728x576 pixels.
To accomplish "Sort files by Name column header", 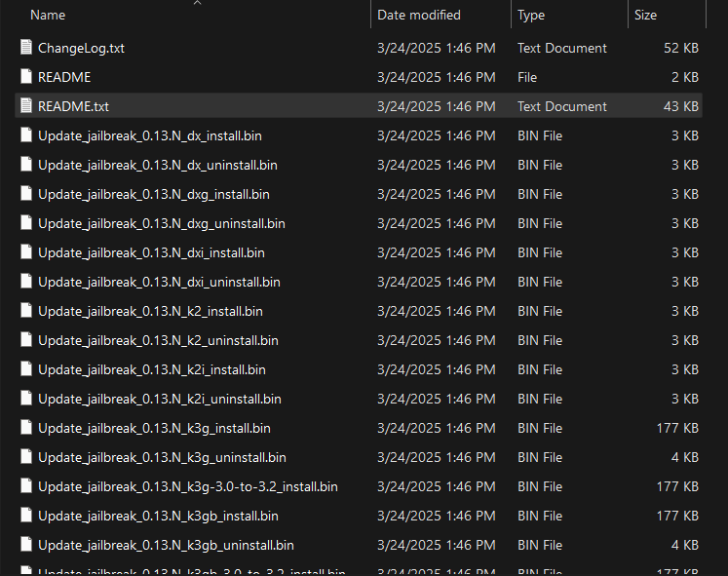I will tap(48, 15).
